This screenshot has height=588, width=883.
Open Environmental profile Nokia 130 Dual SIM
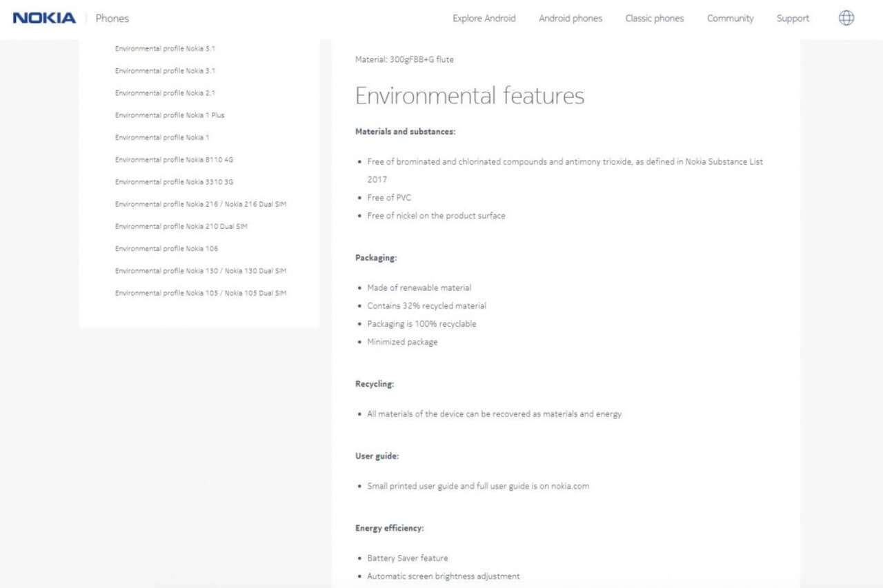(x=201, y=271)
